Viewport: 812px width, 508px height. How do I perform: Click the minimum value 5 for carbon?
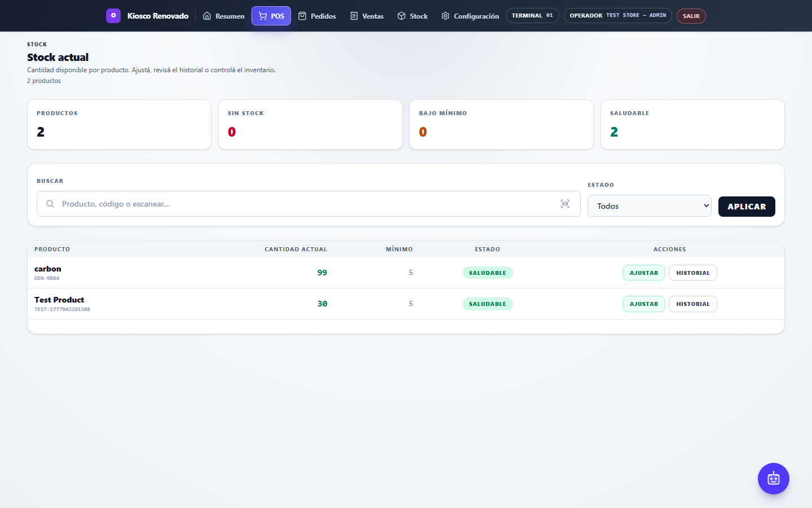411,273
